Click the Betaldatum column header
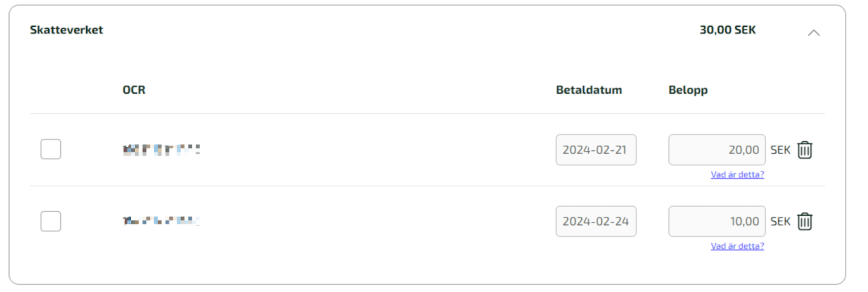The height and width of the screenshot is (292, 868). pyautogui.click(x=589, y=90)
